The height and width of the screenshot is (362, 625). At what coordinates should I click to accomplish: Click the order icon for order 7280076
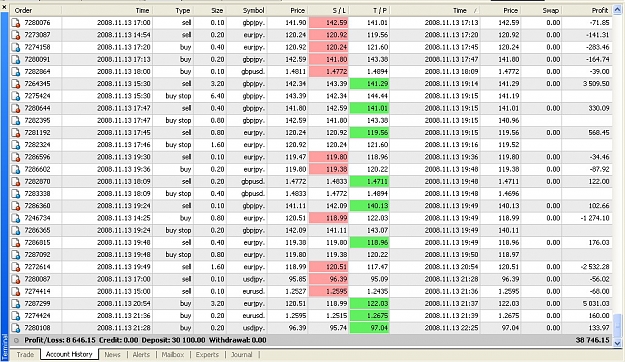tap(16, 23)
